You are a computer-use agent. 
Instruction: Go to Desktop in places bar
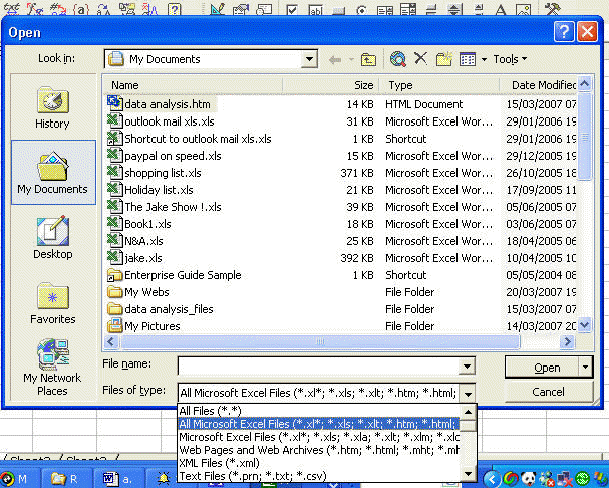click(53, 237)
